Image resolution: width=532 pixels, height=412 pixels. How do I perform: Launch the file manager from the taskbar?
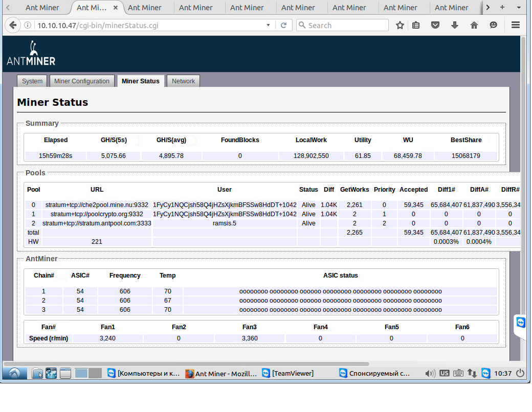point(37,373)
